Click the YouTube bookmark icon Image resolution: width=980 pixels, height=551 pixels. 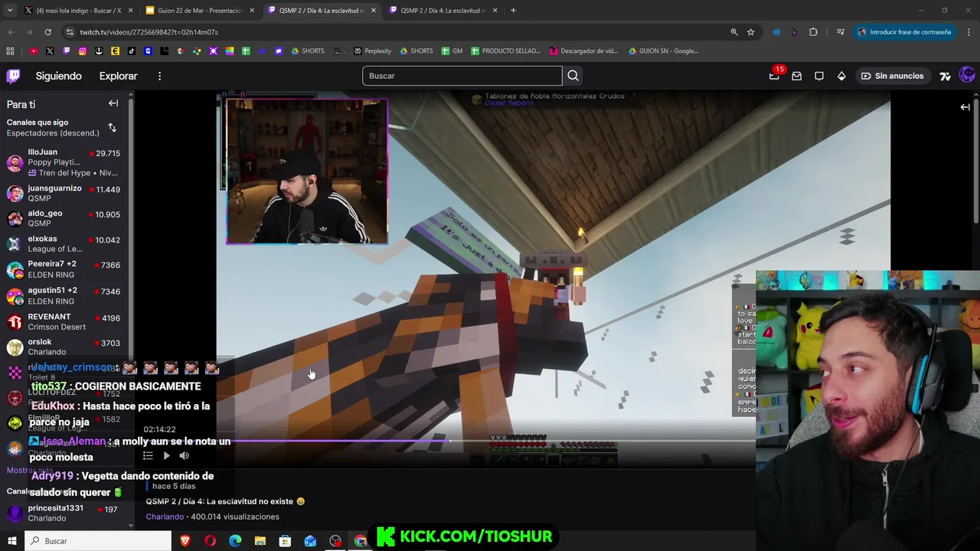[x=34, y=51]
